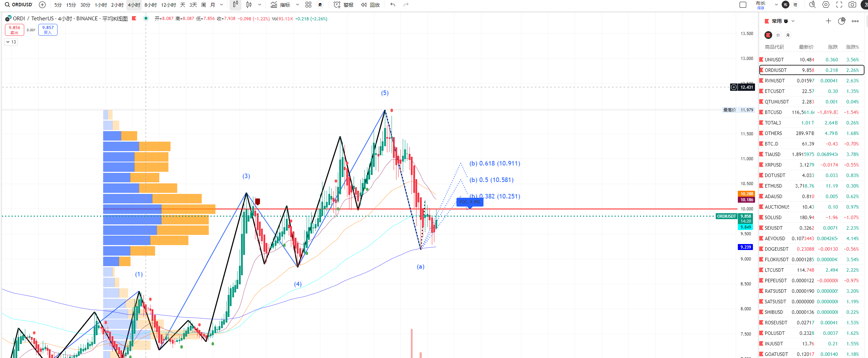Switch to the 30分 timeframe

point(85,5)
